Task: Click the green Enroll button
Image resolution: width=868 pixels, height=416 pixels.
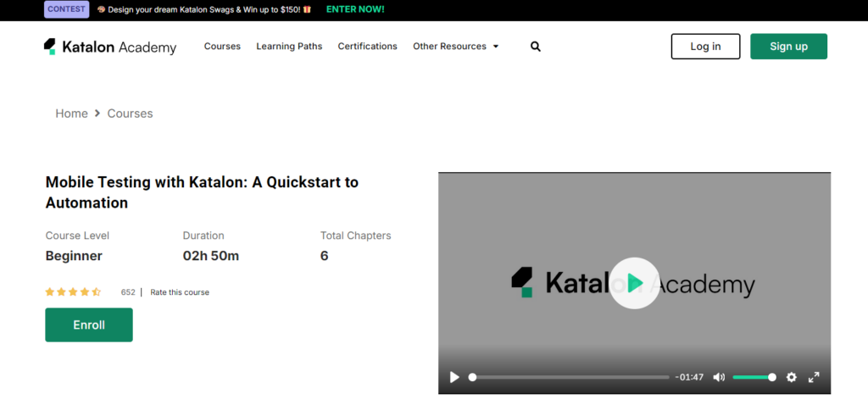Action: click(89, 324)
